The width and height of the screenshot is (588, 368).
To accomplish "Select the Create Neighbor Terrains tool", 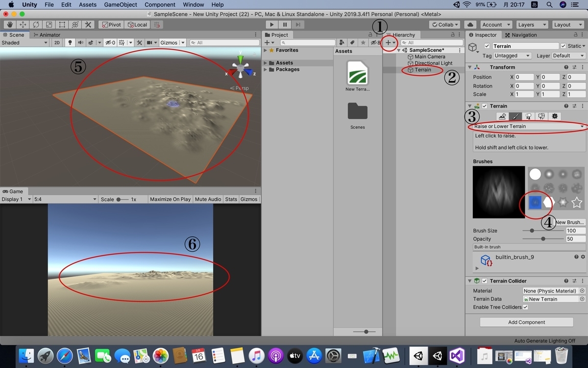I will point(501,116).
